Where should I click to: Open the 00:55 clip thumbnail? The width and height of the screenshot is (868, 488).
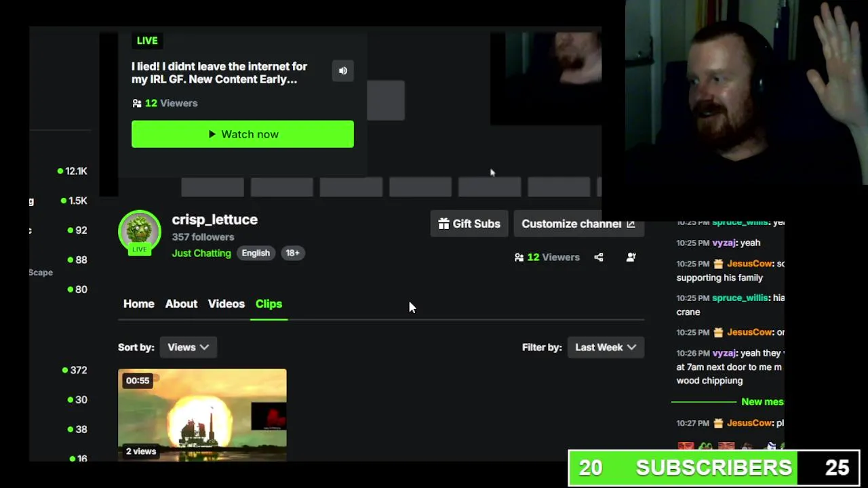pyautogui.click(x=202, y=415)
